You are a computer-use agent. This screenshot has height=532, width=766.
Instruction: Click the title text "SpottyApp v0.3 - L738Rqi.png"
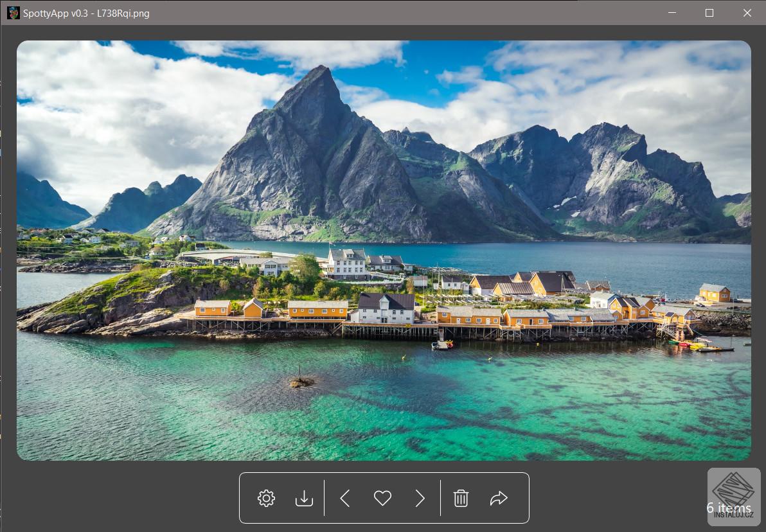pyautogui.click(x=86, y=13)
